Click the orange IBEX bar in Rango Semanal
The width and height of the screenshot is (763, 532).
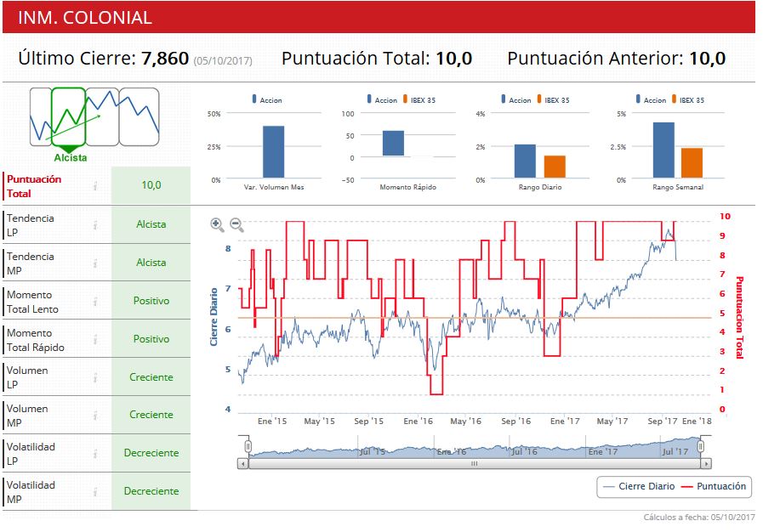(692, 163)
